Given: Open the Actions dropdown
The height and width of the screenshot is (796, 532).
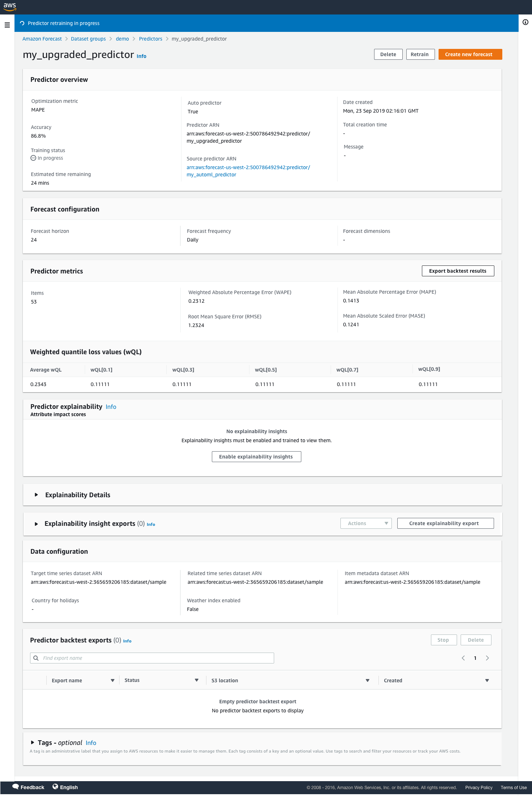Looking at the screenshot, I should click(x=366, y=523).
